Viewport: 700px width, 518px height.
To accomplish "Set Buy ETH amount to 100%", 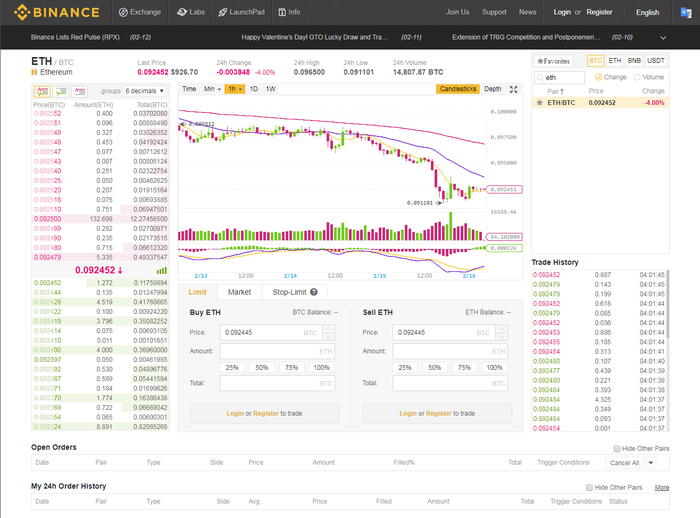I will [x=321, y=368].
